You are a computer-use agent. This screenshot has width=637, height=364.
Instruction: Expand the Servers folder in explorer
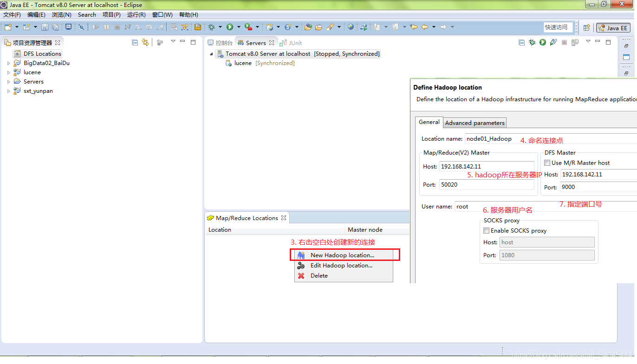[x=8, y=82]
